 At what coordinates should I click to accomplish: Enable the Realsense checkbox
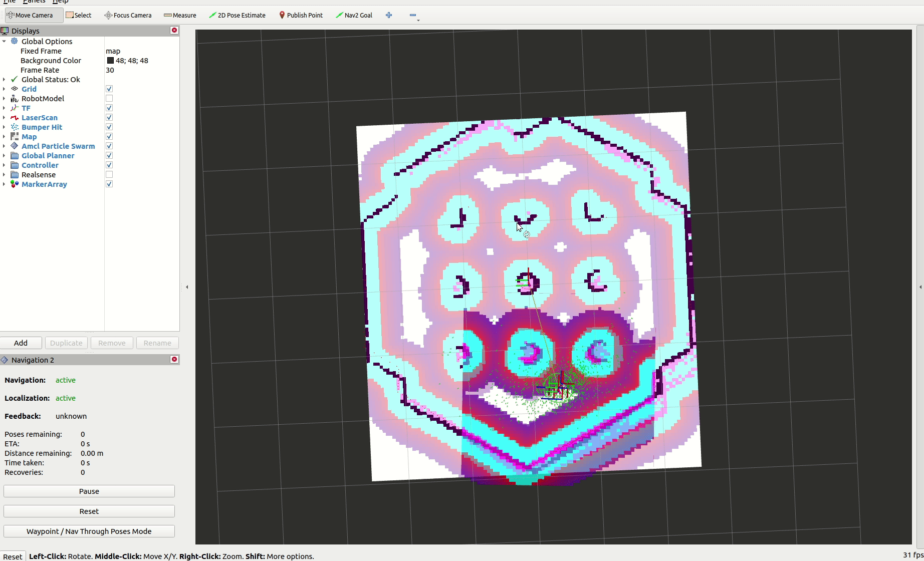(x=109, y=174)
